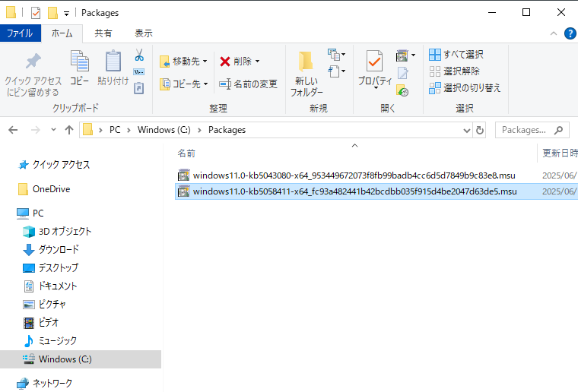This screenshot has width=578, height=392.
Task: Click the Delete (削除) button
Action: (x=235, y=61)
